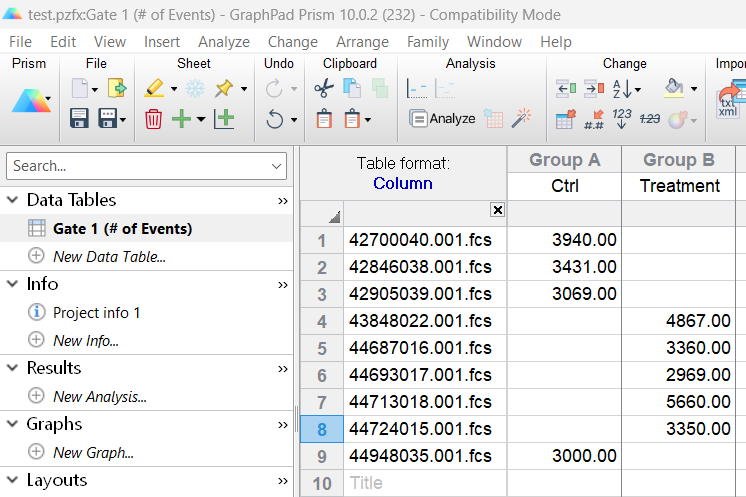This screenshot has width=746, height=497.
Task: Click the green New sheet plus icon
Action: [x=181, y=119]
